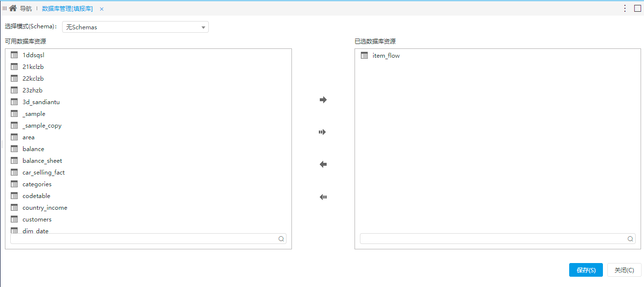Click table icon beside 1ddsqsl
Screen dimensions: 644x287
click(x=14, y=55)
